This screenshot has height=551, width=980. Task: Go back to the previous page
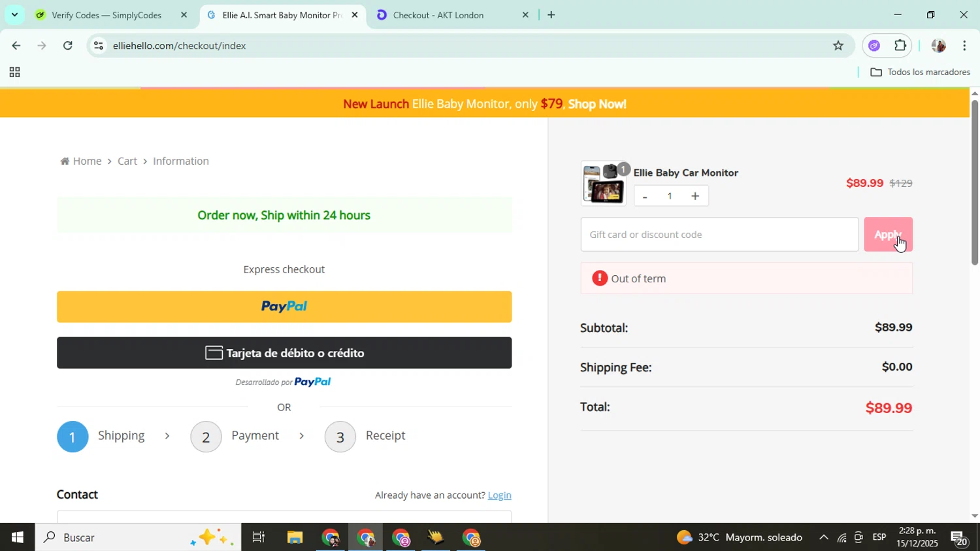coord(16,46)
